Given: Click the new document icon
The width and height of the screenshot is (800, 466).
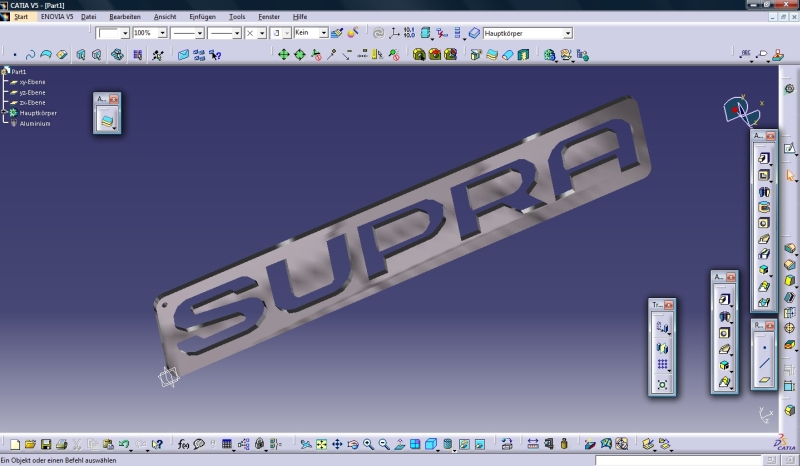Looking at the screenshot, I should pyautogui.click(x=15, y=444).
